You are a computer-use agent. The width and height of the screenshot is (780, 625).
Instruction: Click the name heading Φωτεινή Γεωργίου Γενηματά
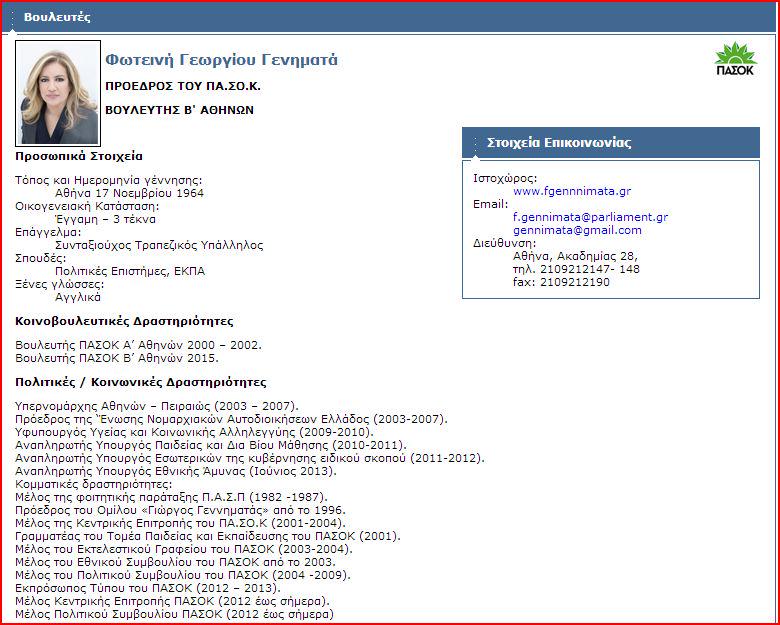pyautogui.click(x=221, y=60)
